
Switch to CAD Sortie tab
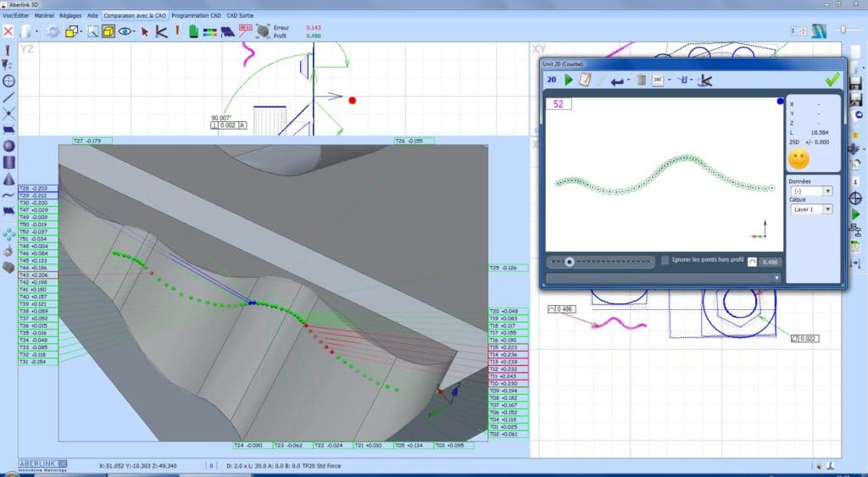pos(240,15)
